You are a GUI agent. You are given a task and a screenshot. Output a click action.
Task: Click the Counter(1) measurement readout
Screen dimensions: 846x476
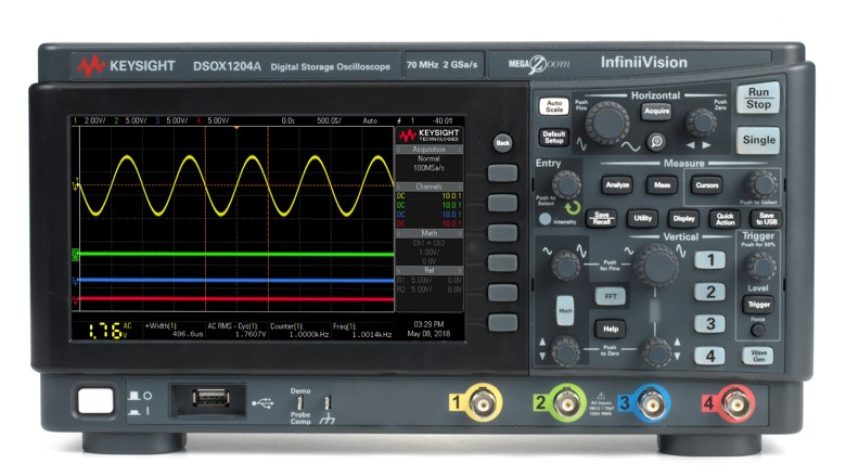click(x=300, y=330)
